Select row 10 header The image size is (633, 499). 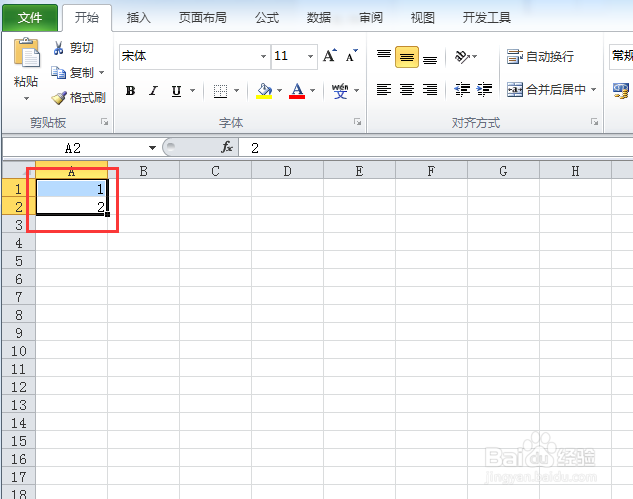(x=19, y=351)
